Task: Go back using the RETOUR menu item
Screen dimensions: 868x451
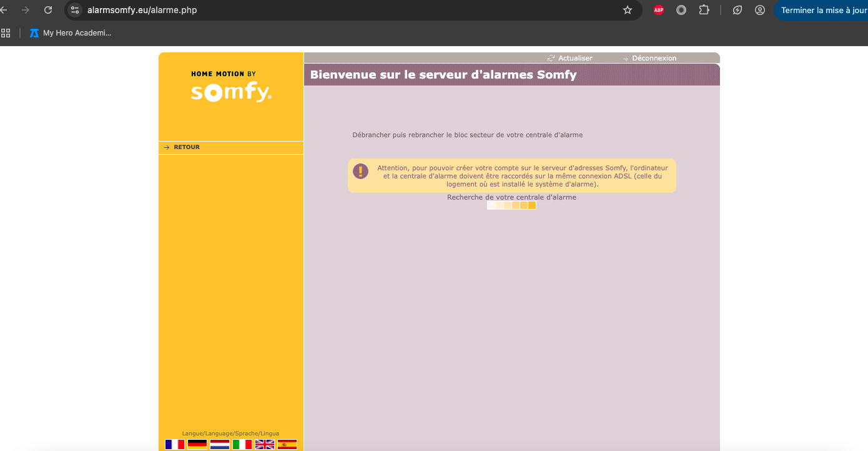Action: 186,147
